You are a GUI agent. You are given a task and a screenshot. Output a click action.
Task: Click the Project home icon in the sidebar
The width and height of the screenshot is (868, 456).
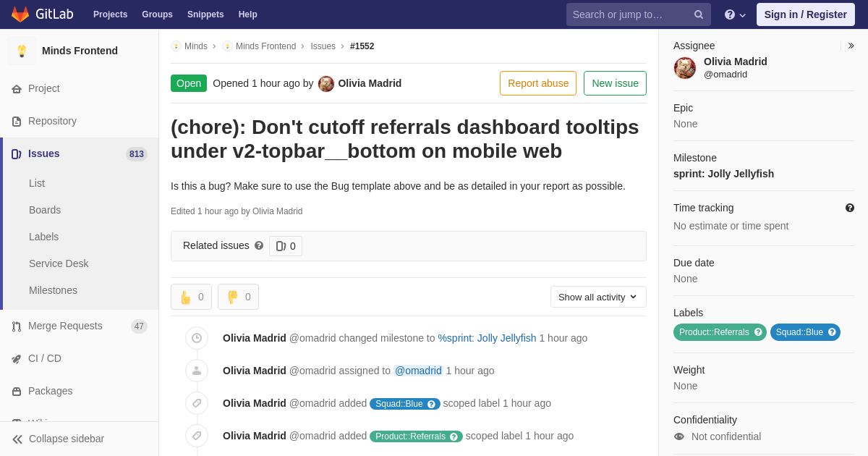click(x=17, y=89)
